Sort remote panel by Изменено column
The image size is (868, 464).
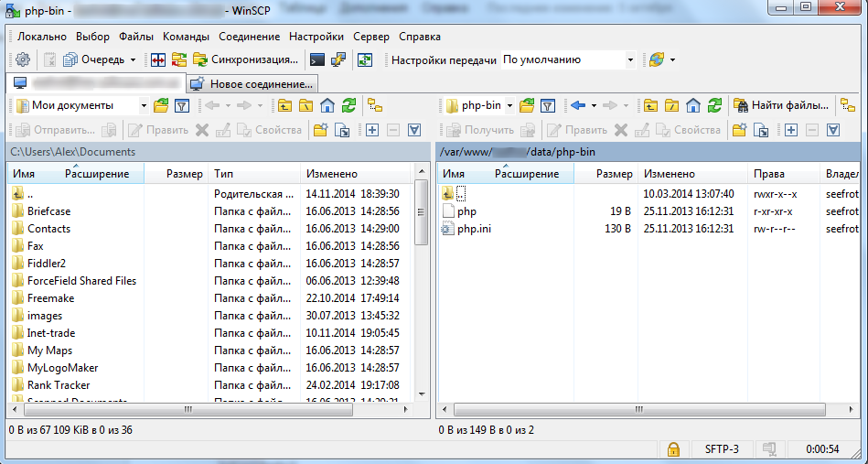693,174
